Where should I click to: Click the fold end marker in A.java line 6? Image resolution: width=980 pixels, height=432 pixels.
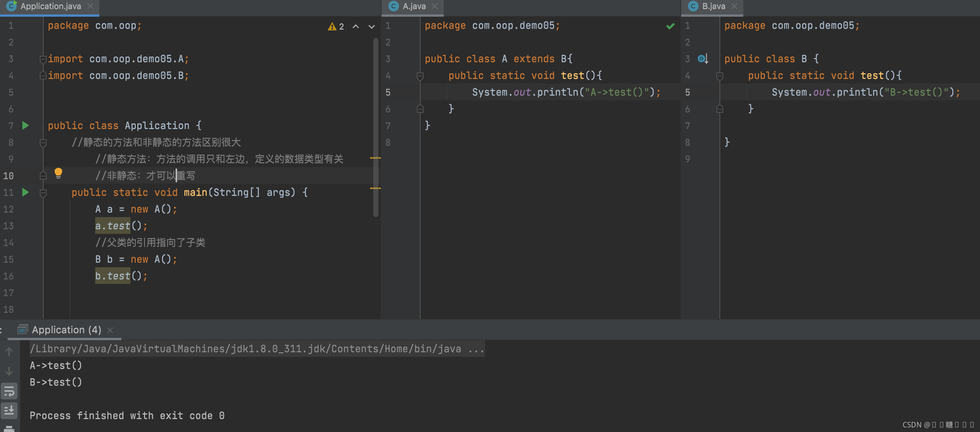(x=420, y=109)
